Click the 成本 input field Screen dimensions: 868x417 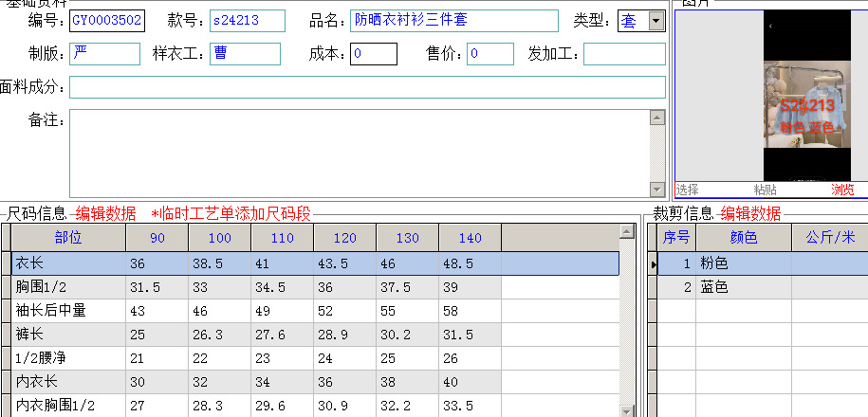tap(374, 54)
